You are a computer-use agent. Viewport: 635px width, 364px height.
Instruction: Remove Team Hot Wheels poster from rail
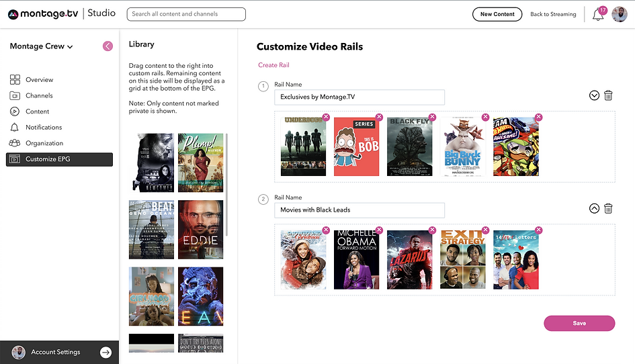pyautogui.click(x=539, y=117)
